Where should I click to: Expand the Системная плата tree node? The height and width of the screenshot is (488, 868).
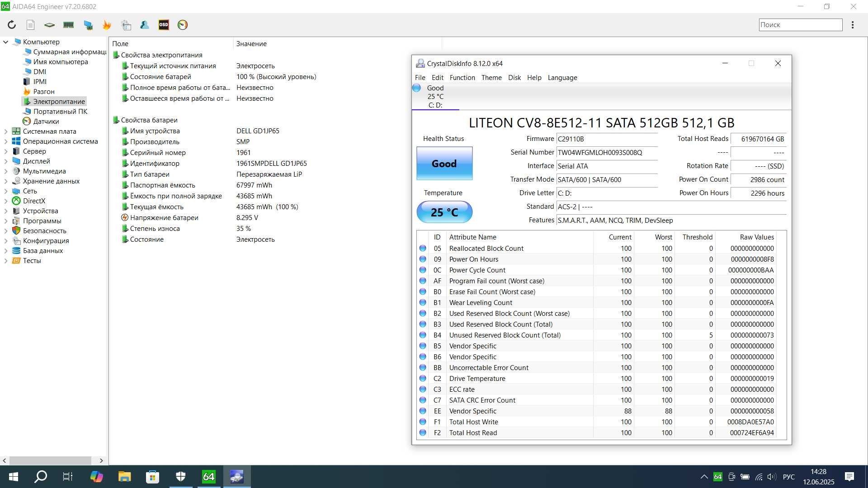(x=5, y=131)
